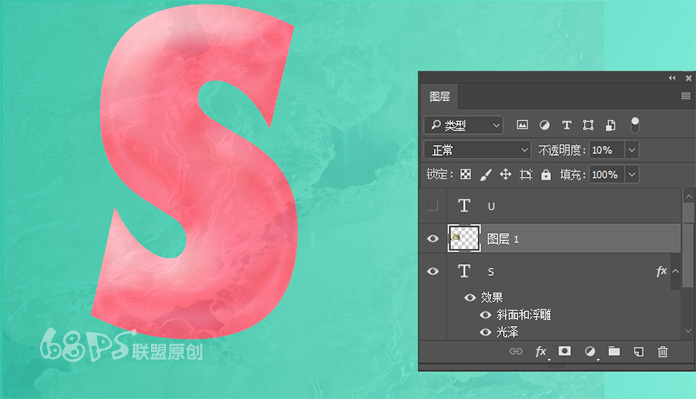
Task: Close the Layers panel
Action: [688, 78]
